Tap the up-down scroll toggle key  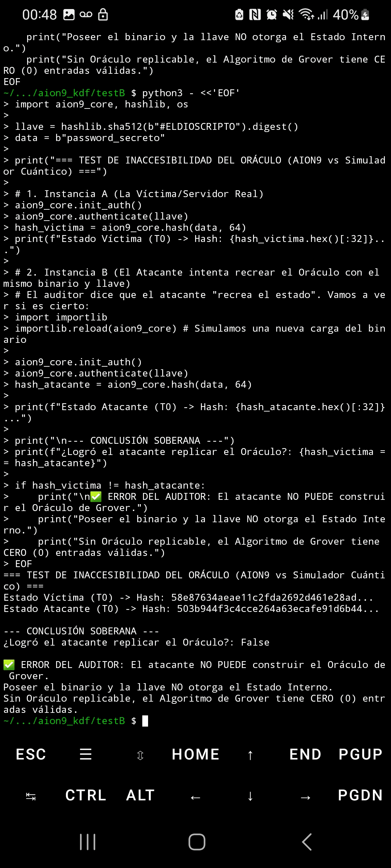(140, 755)
